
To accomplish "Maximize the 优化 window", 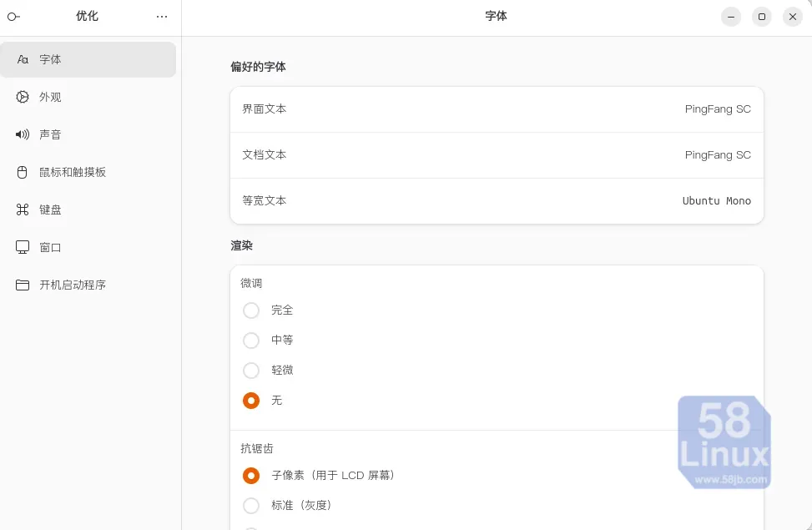I will pos(762,17).
